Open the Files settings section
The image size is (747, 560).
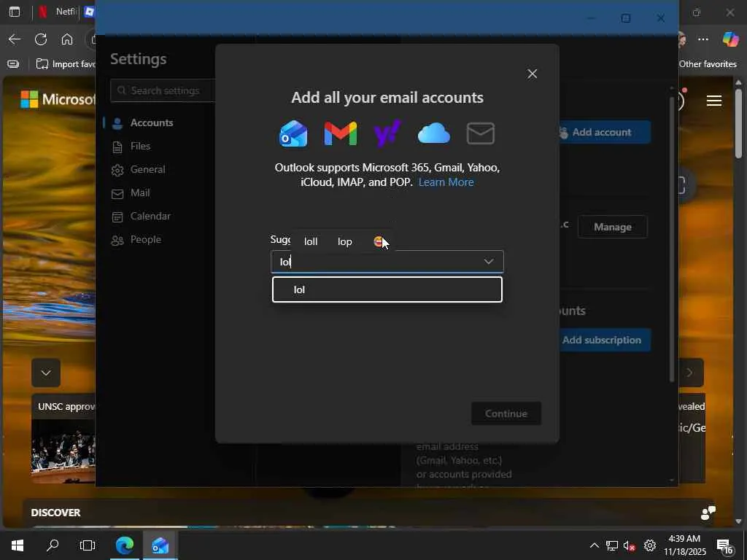[x=140, y=146]
